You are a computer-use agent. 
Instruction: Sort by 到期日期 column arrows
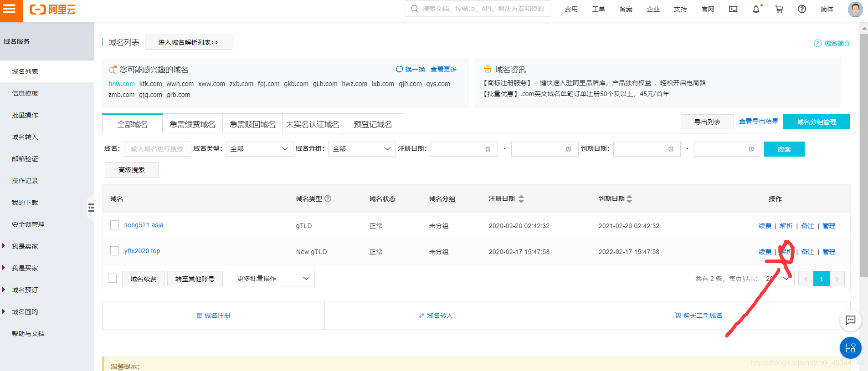[629, 199]
